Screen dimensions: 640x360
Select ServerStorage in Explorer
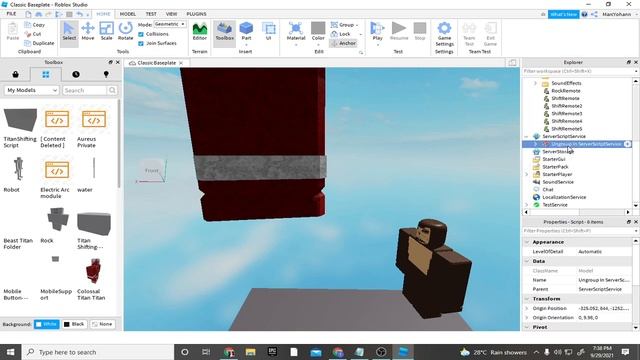point(558,151)
